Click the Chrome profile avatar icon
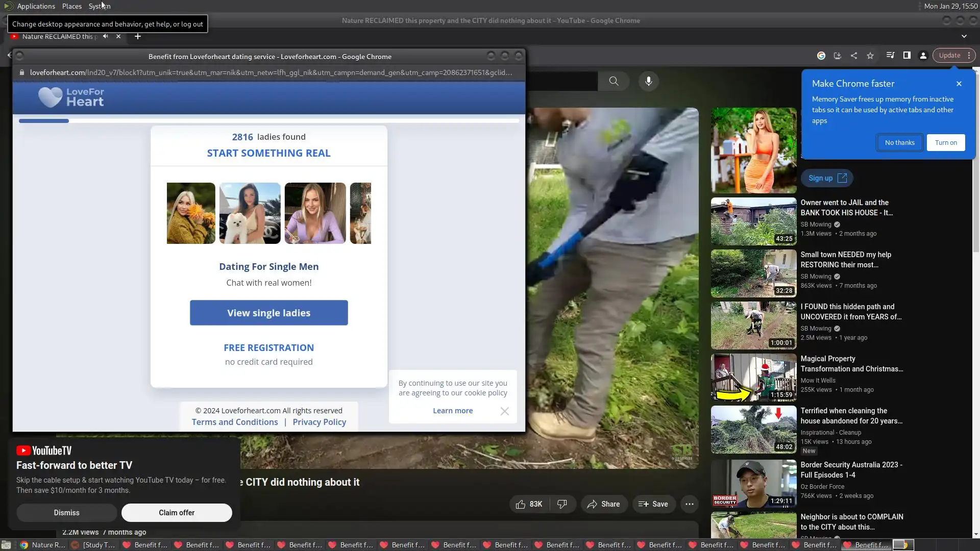 923,56
